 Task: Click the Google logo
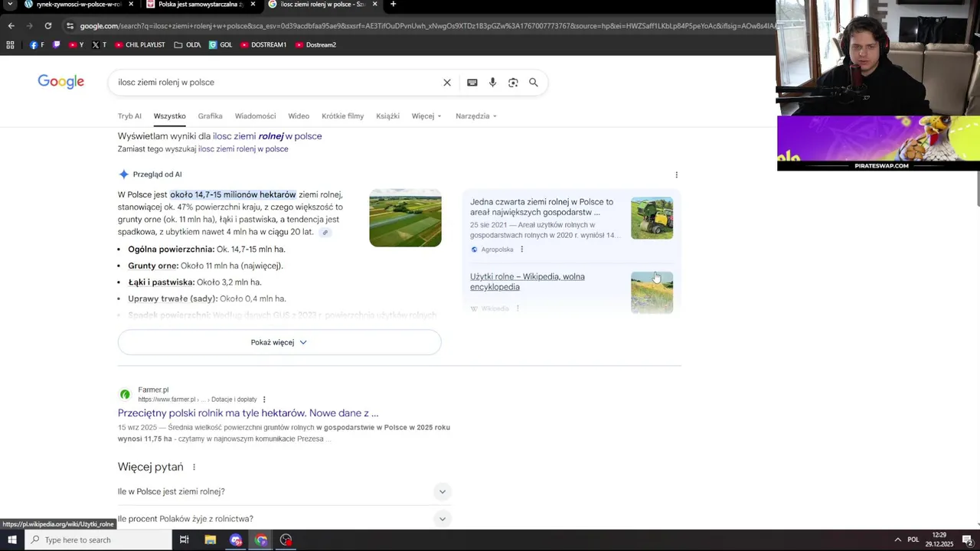click(61, 82)
